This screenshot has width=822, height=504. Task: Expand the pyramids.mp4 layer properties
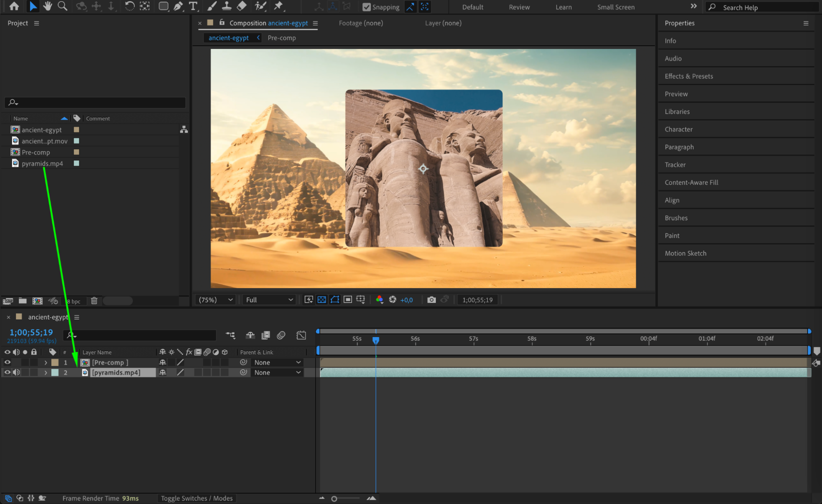[46, 372]
